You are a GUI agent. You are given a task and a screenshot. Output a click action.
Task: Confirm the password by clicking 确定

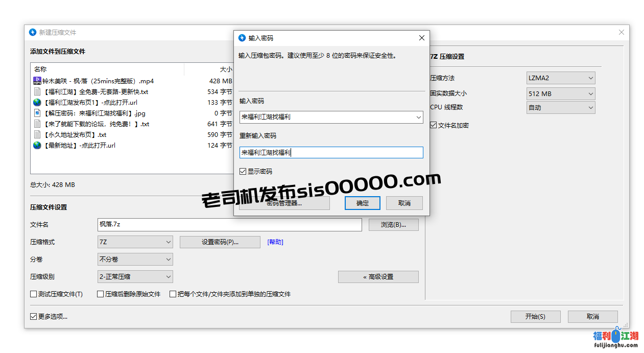(362, 203)
